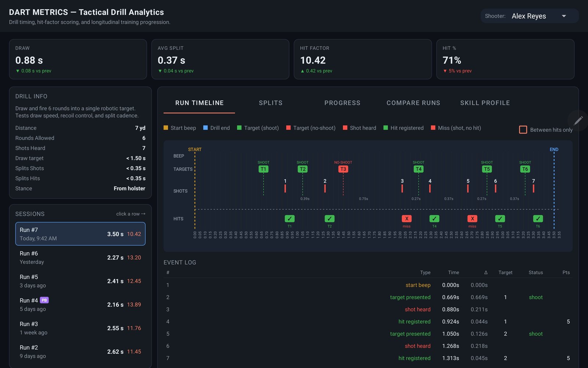This screenshot has width=588, height=368.
Task: Click the 'click a row →' hint
Action: [x=131, y=214]
